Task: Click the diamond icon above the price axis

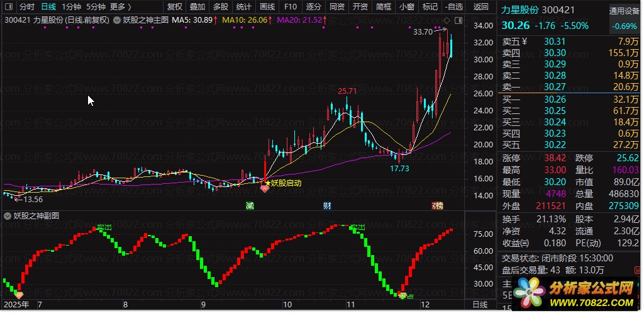Action: pos(447,20)
